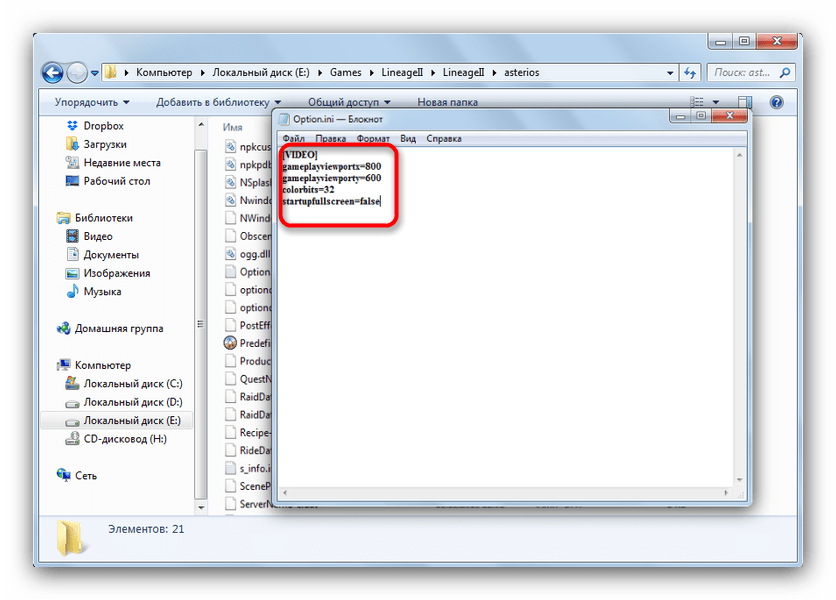Viewport: 836px width, 600px height.
Task: Open Notepad 'Вид' menu
Action: click(x=408, y=139)
